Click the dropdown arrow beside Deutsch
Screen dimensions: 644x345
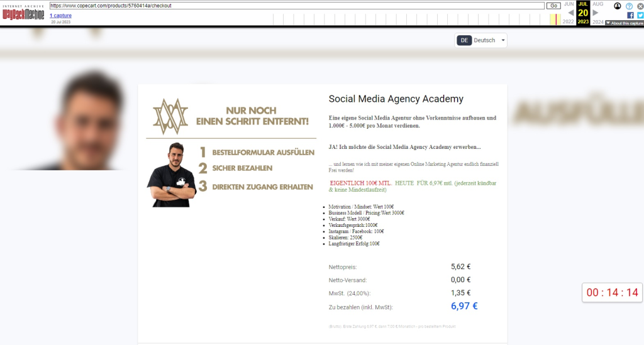[x=502, y=40]
